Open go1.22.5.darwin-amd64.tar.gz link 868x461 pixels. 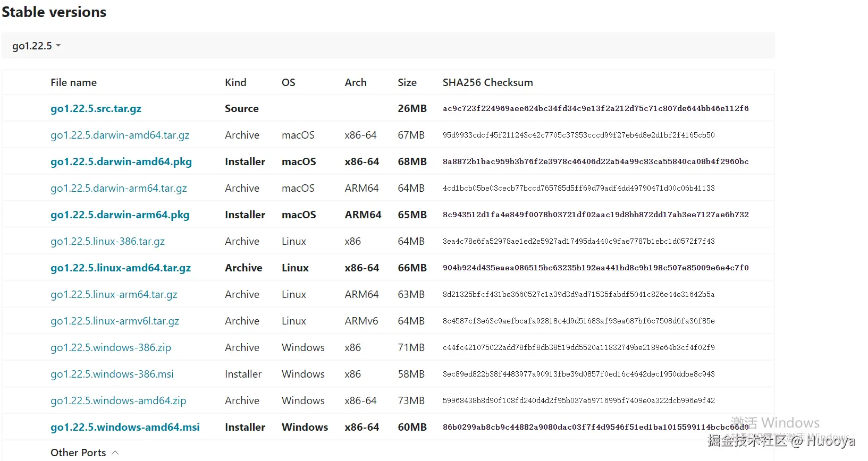click(120, 135)
